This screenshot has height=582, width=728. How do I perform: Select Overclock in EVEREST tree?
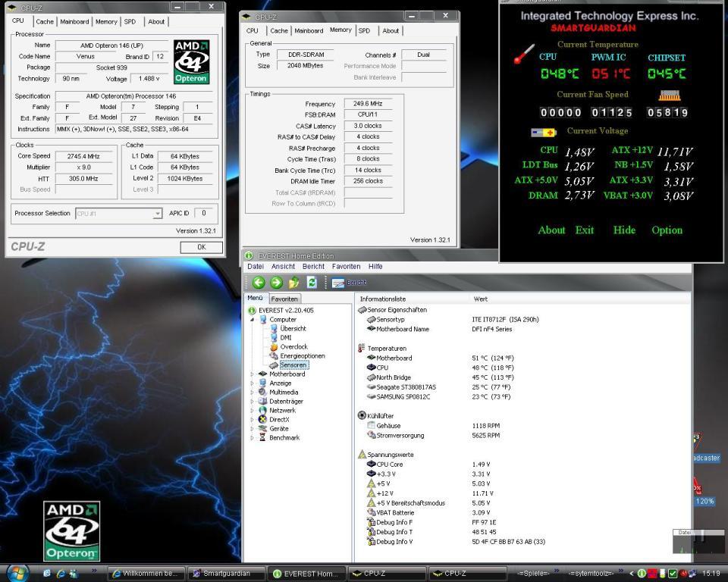294,346
